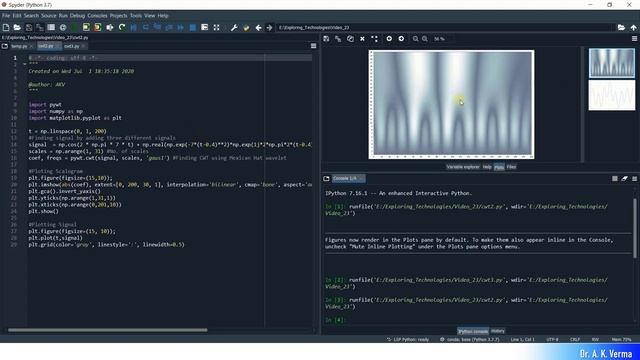Viewport: 640px width, 360px height.
Task: Zoom out of the plot
Action: 415,39
